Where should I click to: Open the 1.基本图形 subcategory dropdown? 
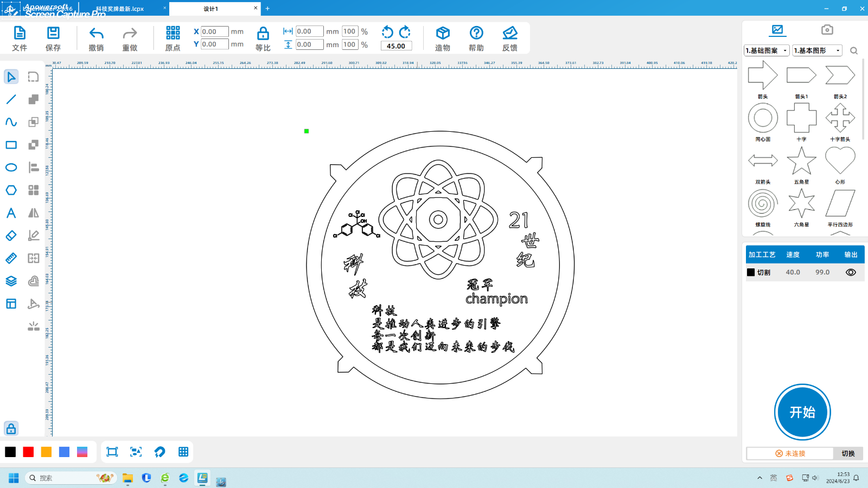(x=817, y=50)
